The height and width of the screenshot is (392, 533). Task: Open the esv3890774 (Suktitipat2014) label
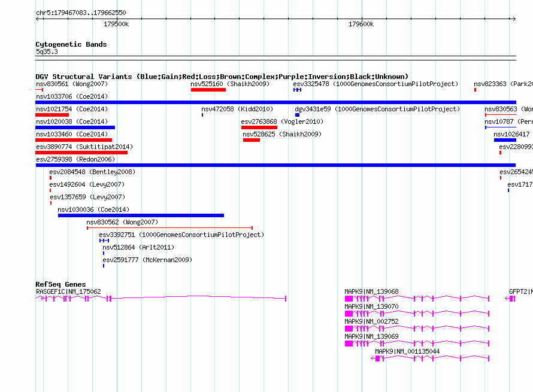(x=84, y=147)
